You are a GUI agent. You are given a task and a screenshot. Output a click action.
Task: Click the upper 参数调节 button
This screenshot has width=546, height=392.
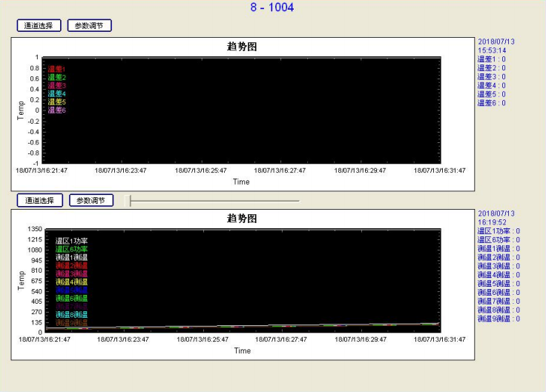tap(89, 25)
